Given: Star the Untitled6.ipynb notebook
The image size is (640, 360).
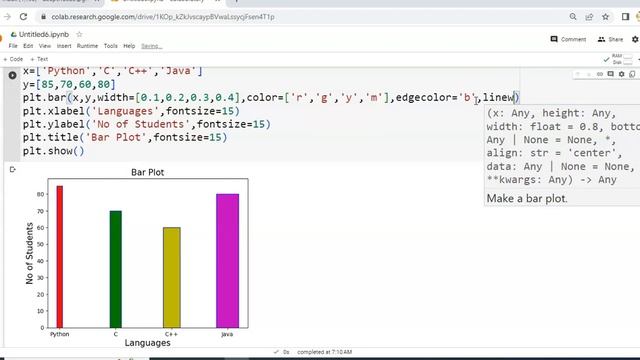Looking at the screenshot, I should (79, 34).
